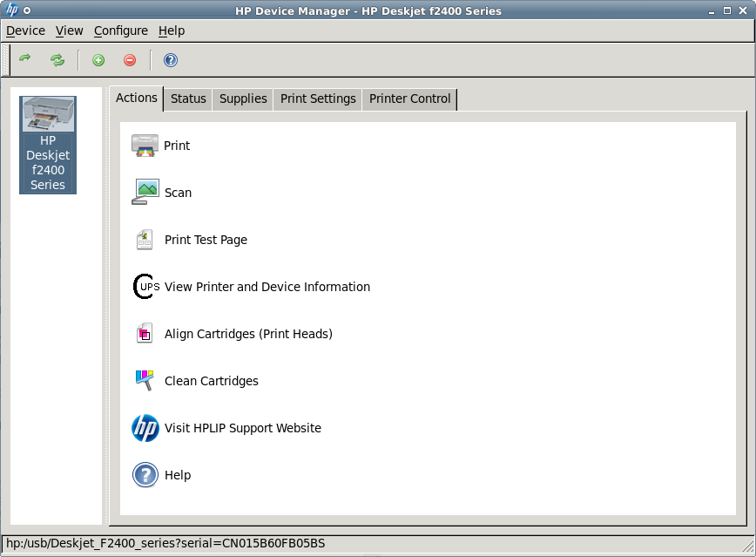This screenshot has width=756, height=557.
Task: Click the device URI text in status bar
Action: pos(165,543)
